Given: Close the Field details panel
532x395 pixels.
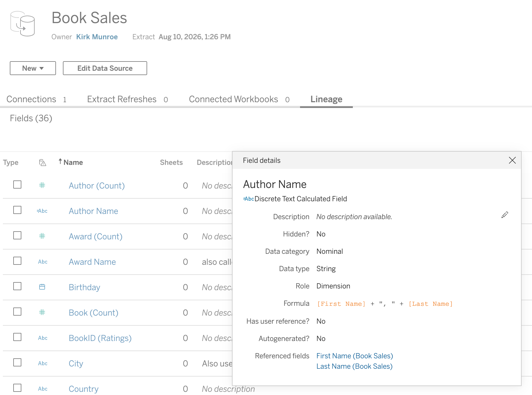Looking at the screenshot, I should pos(512,160).
